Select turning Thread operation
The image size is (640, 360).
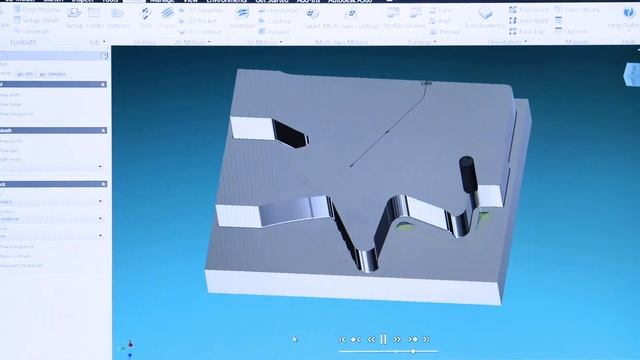[444, 31]
